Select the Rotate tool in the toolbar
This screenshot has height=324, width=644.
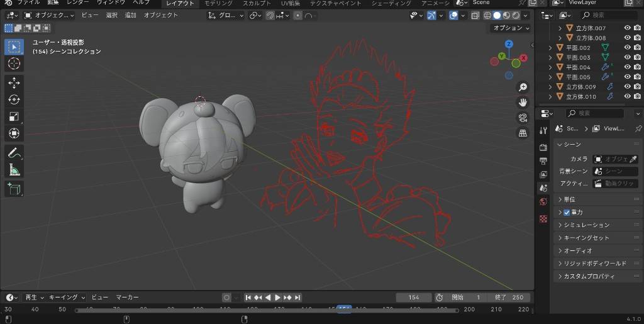tap(14, 99)
